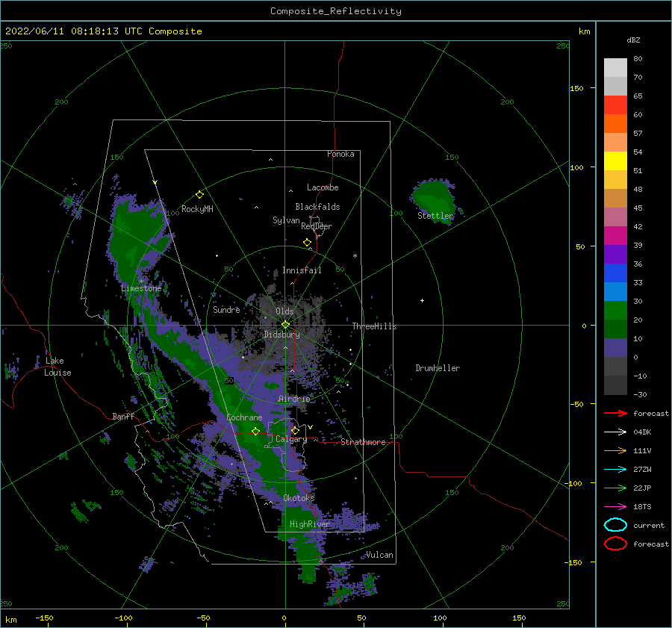This screenshot has width=672, height=628.
Task: Click the Lake Louise label
Action: [x=57, y=367]
